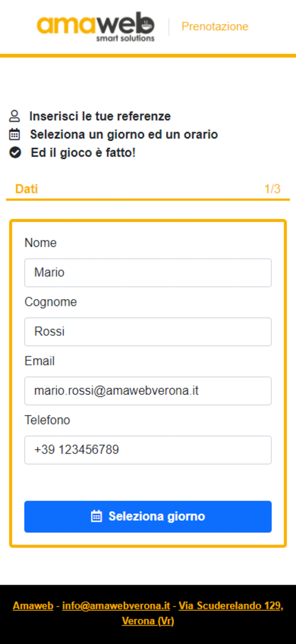Viewport: 296px width, 644px height.
Task: Click the calendar icon beside giorno ed orario
Action: pos(14,134)
